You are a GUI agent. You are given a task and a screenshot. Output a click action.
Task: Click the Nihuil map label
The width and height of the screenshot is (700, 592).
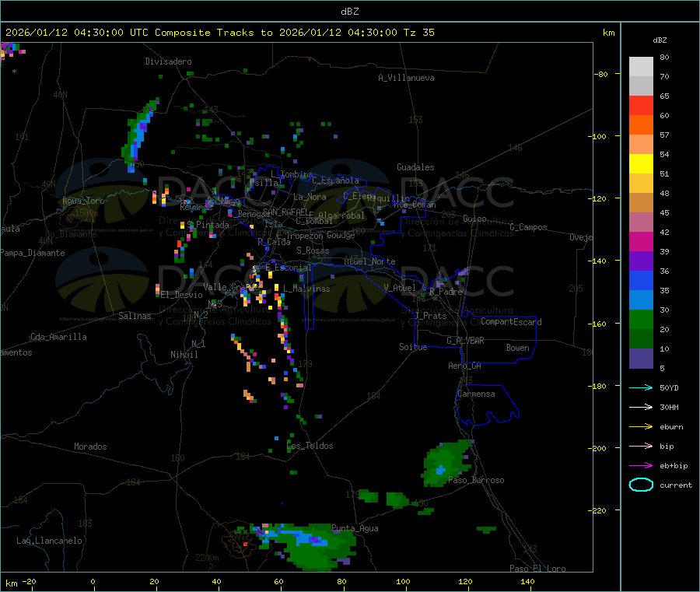(184, 355)
